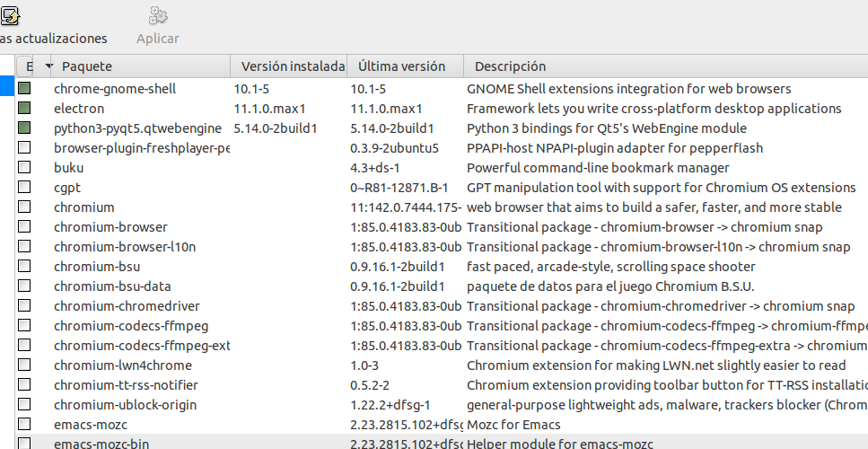Click installed status icon for chrome-gnome-shell

(24, 89)
